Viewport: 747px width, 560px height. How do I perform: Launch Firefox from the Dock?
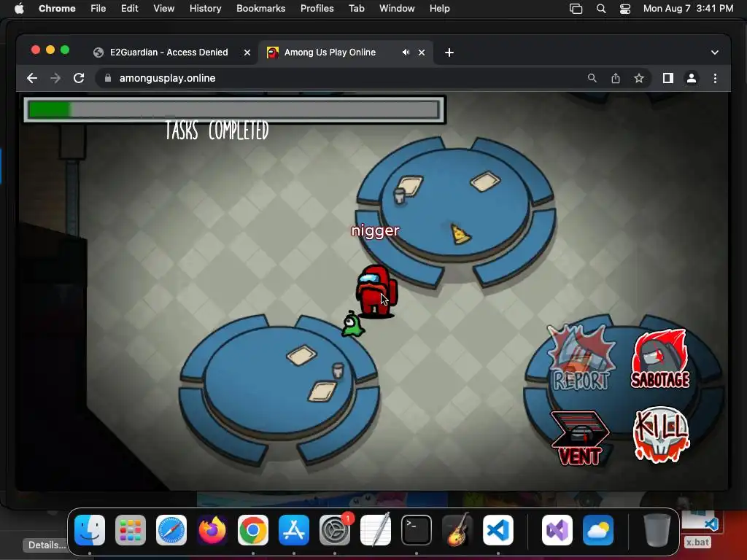tap(212, 530)
